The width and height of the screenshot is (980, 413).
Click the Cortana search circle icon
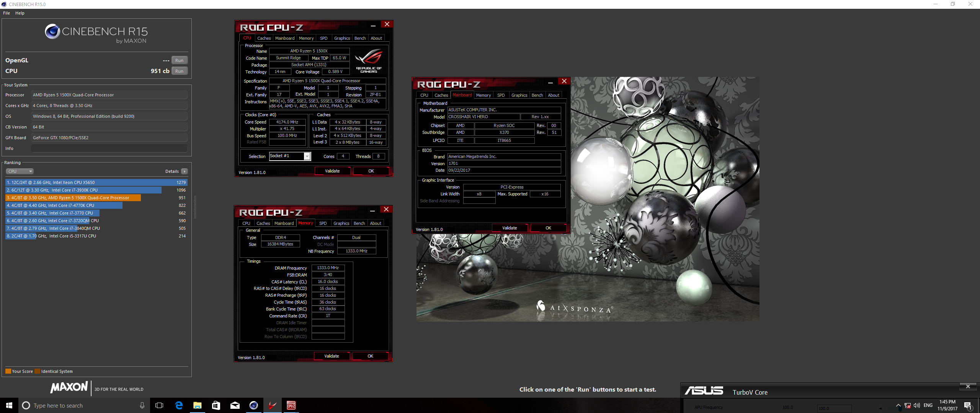coord(26,405)
